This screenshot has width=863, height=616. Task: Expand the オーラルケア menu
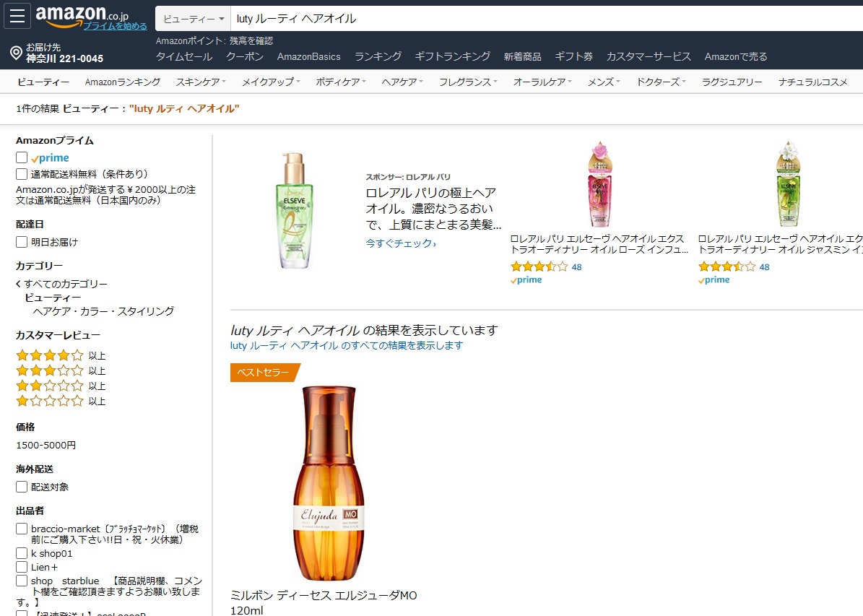pos(542,82)
